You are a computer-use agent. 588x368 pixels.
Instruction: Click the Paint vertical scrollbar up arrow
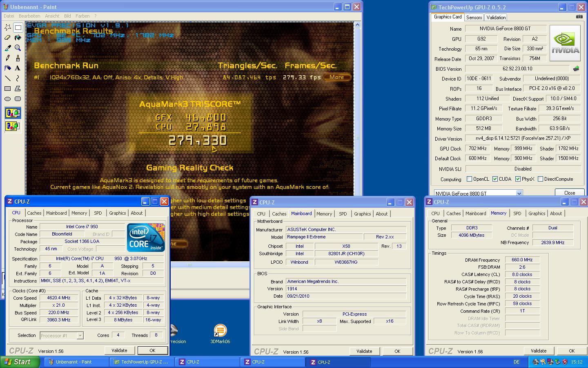pos(357,25)
